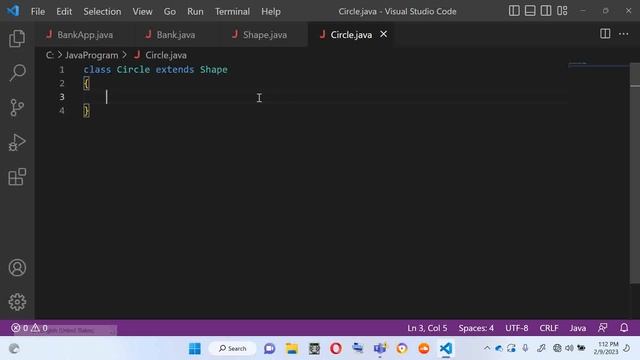Open the Search view in activity bar
Image resolution: width=640 pixels, height=360 pixels.
17,73
